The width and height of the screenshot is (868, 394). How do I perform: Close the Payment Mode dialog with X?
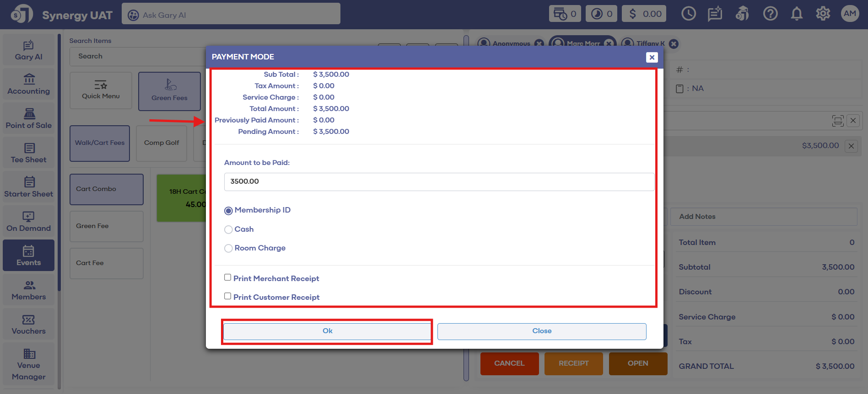652,57
